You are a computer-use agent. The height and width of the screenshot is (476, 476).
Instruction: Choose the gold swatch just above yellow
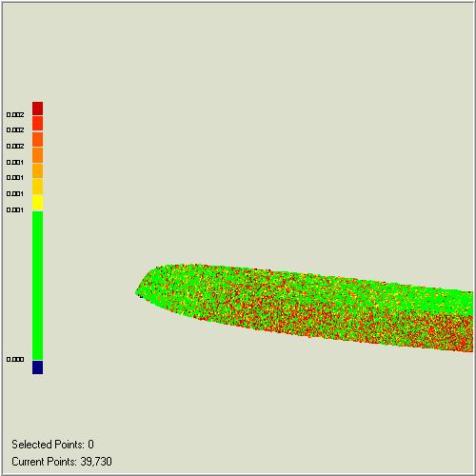37,187
